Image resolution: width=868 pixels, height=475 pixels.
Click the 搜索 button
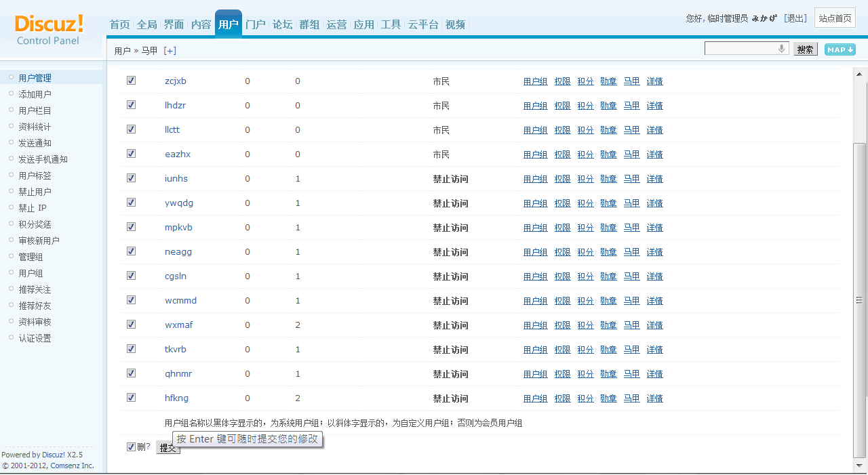tap(806, 49)
